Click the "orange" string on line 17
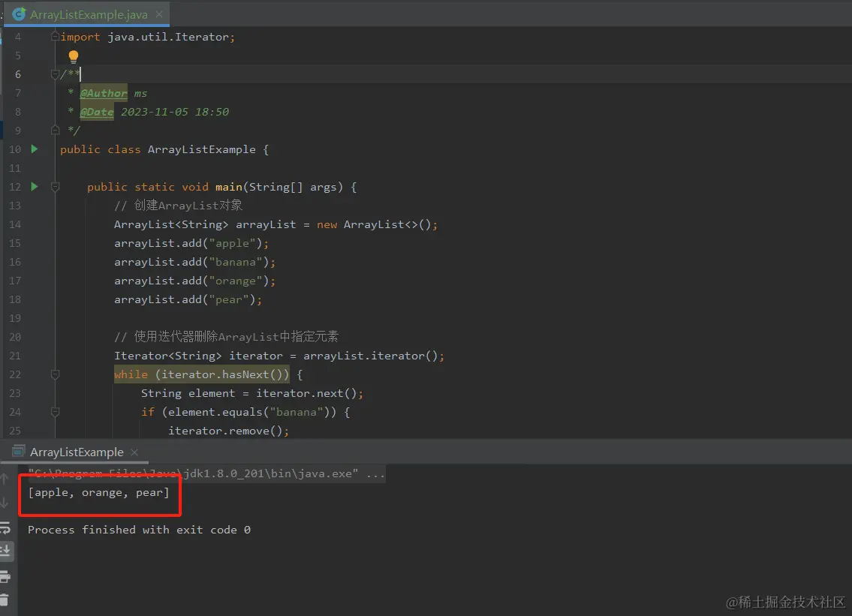 tap(235, 281)
